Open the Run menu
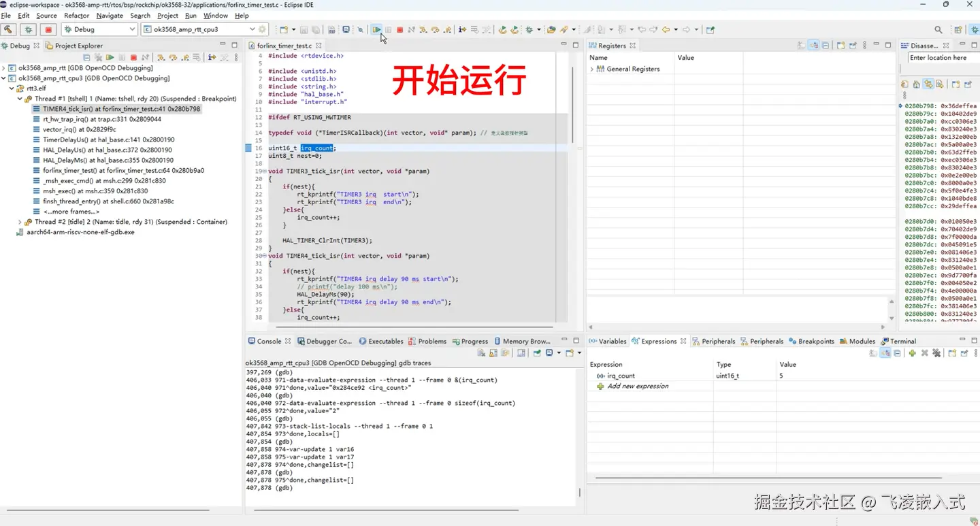The image size is (980, 526). 191,16
